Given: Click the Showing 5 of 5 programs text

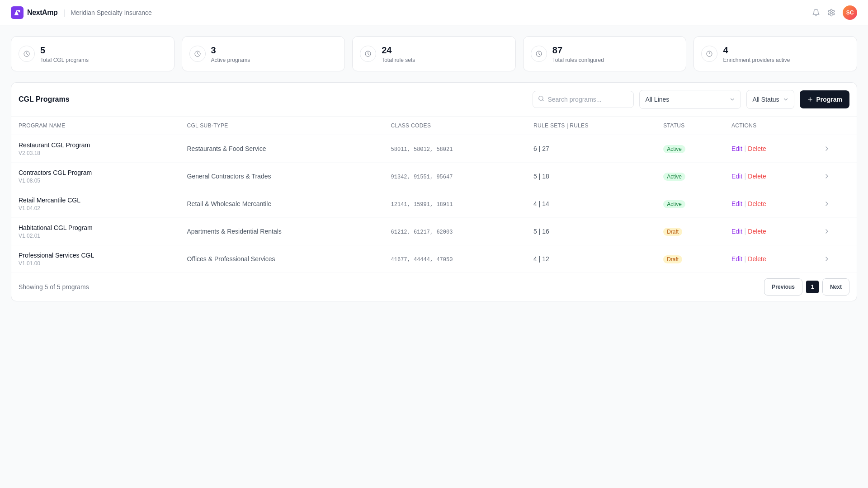Looking at the screenshot, I should click(x=54, y=287).
